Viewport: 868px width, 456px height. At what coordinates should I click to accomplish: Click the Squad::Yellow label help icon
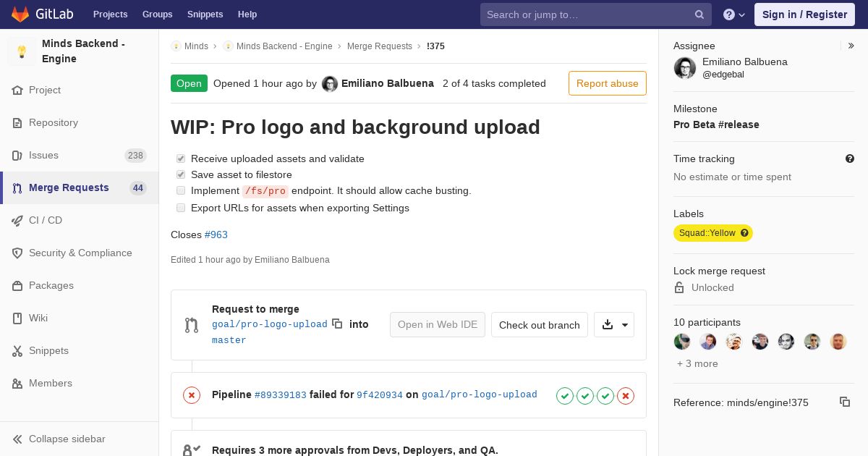click(744, 233)
